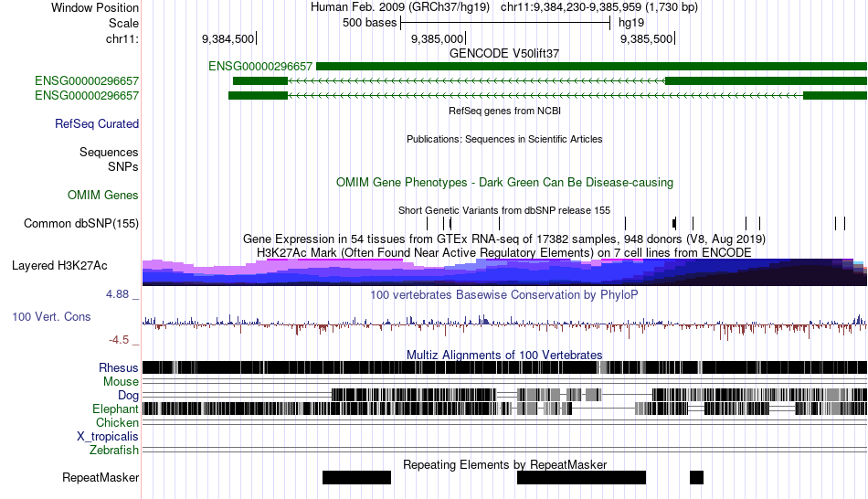Click the 500 bases scale bar

point(505,23)
